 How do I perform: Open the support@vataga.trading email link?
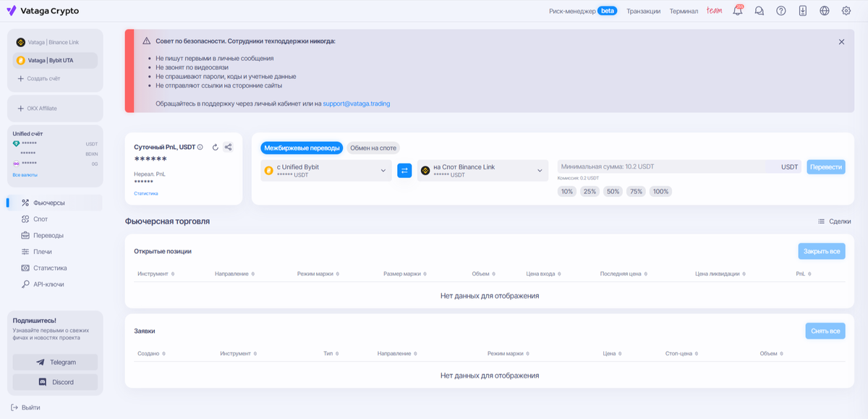(357, 103)
